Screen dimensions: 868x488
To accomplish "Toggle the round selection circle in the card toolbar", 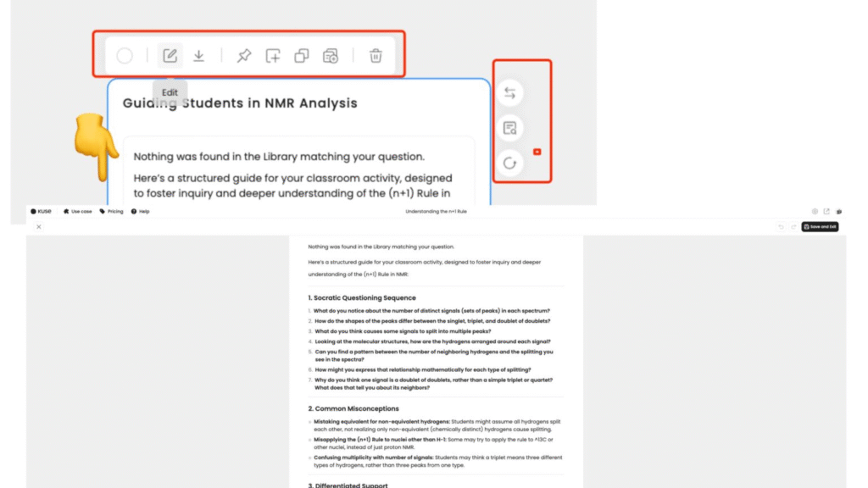I will (x=125, y=56).
